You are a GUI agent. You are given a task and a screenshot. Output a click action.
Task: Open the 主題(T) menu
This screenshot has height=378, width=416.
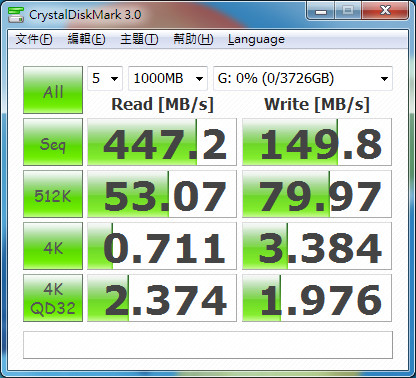(x=139, y=39)
